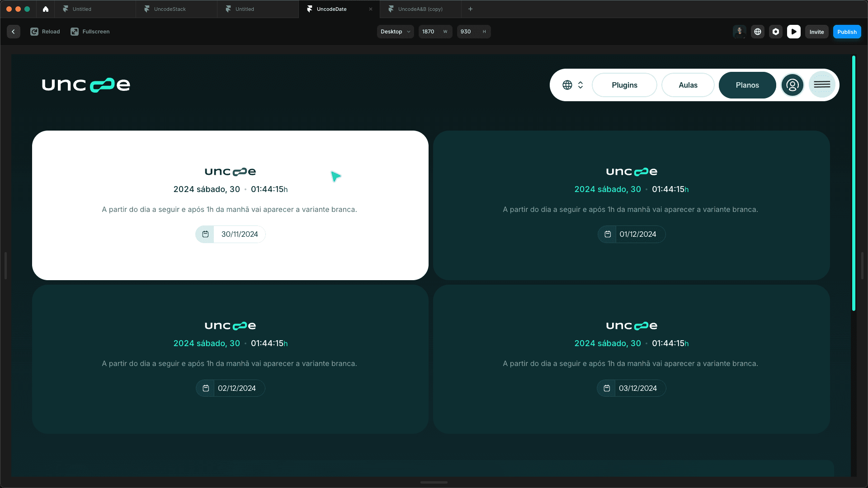868x488 pixels.
Task: Click the bottom resize handle of preview
Action: 434,482
